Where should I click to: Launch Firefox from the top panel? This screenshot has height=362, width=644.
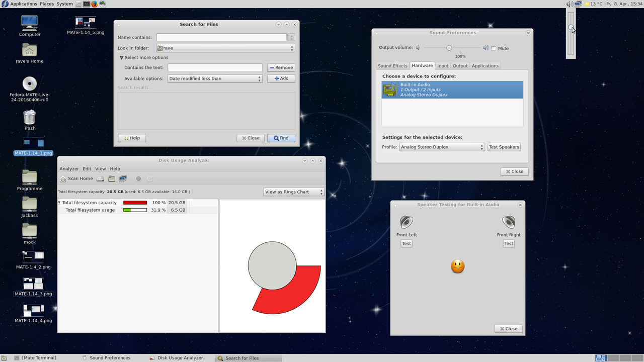point(94,4)
